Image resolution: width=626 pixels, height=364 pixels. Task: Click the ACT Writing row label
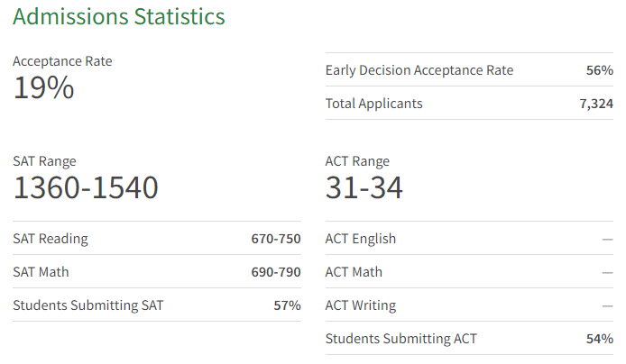tap(361, 305)
